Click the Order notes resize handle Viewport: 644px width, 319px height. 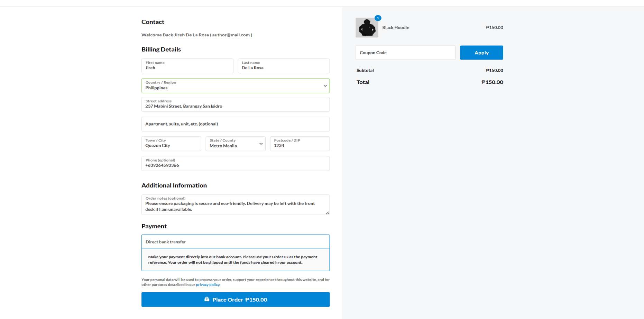pyautogui.click(x=327, y=213)
